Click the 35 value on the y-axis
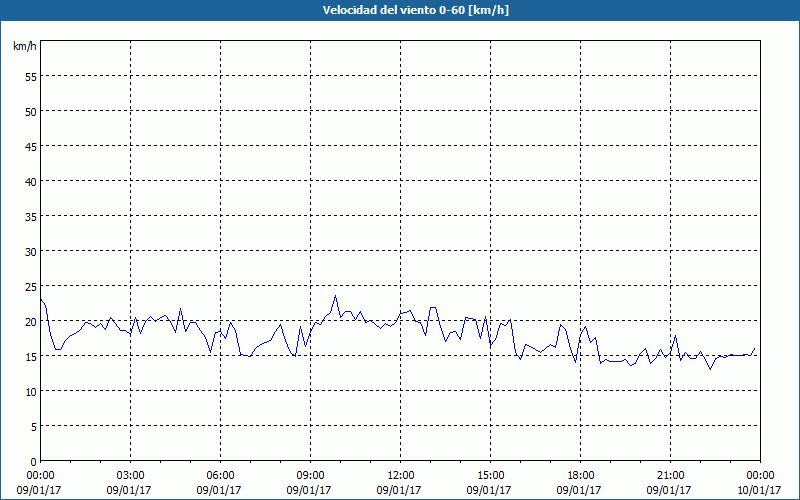The width and height of the screenshot is (800, 500). tap(31, 216)
